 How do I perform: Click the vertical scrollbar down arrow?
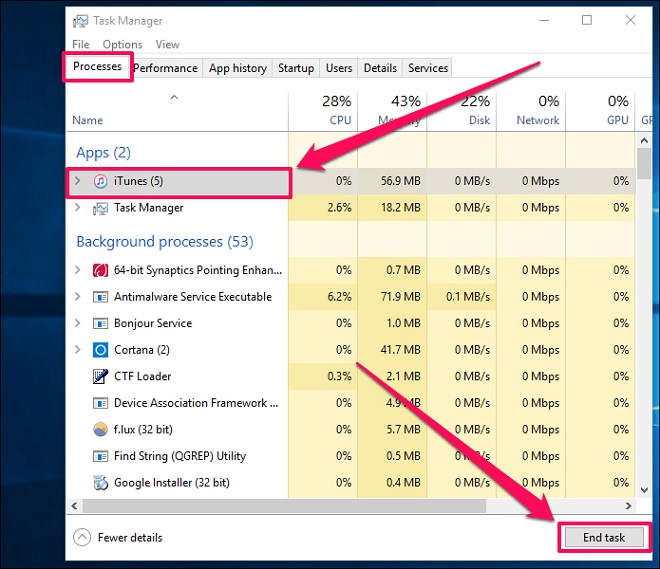644,490
